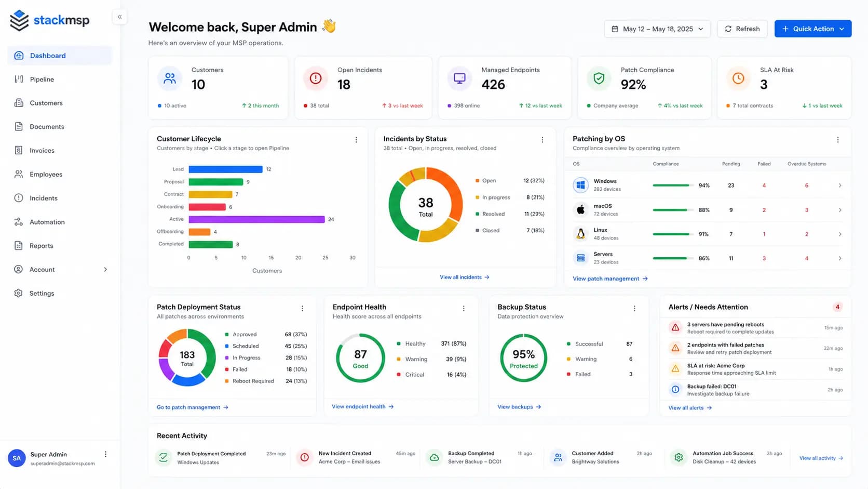This screenshot has height=489, width=868.
Task: Click the Open legend swatch in Incidents by Status
Action: coord(477,181)
